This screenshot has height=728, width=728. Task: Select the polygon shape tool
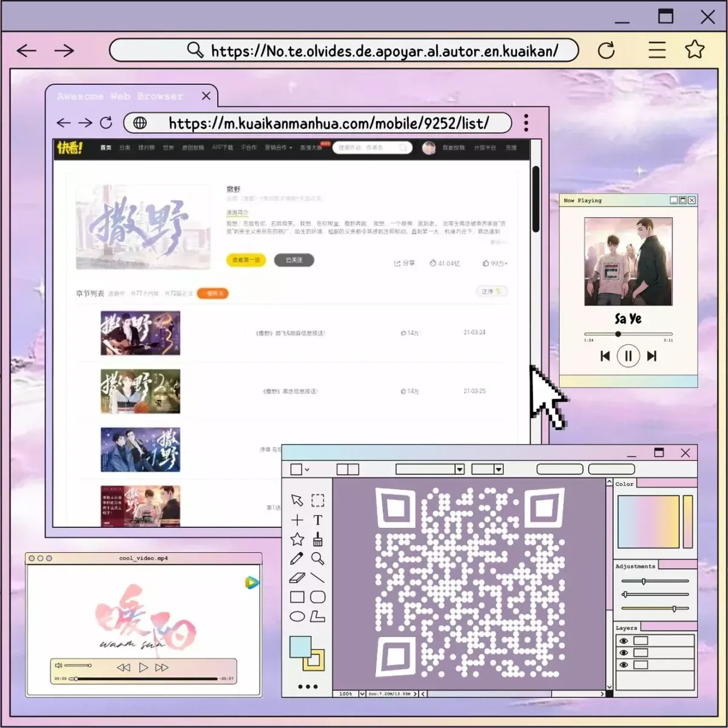click(318, 616)
